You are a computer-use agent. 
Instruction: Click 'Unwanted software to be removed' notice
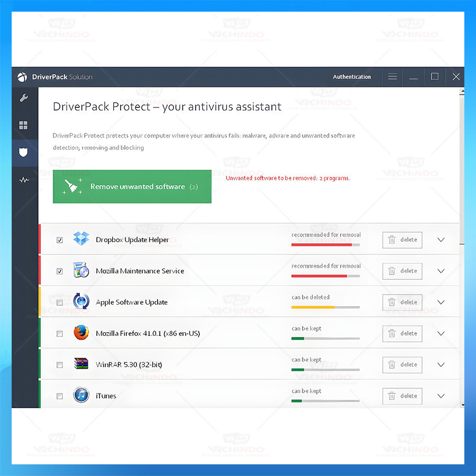pyautogui.click(x=288, y=178)
